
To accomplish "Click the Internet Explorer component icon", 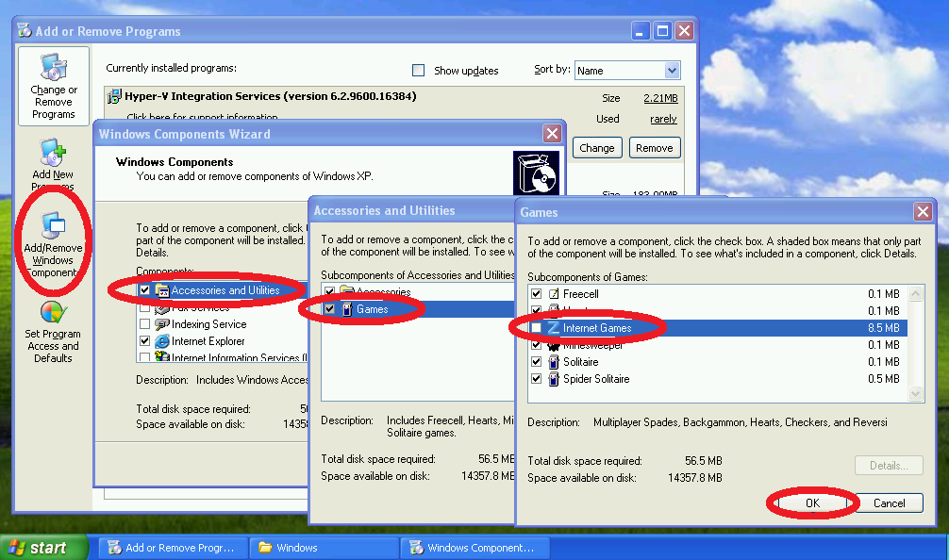I will click(x=162, y=341).
